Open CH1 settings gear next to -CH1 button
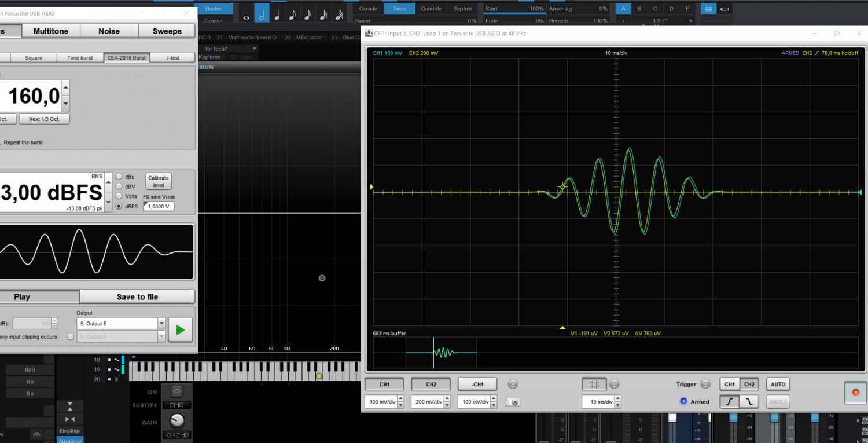Image resolution: width=868 pixels, height=443 pixels. [512, 384]
